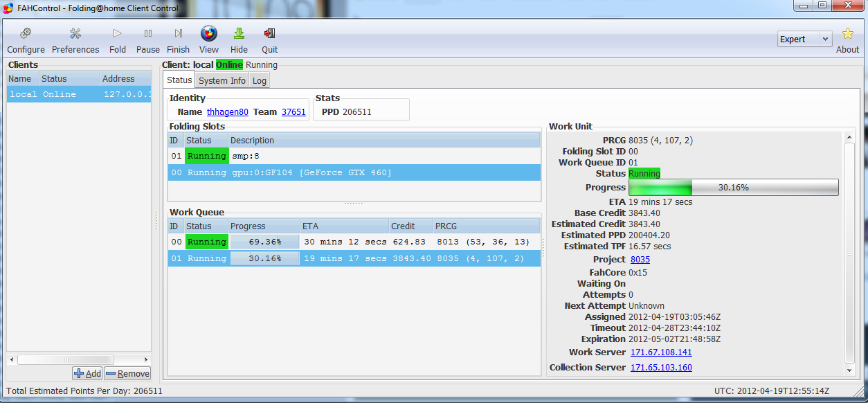The image size is (868, 403).
Task: Click the FAHControl title bar icon
Action: coord(8,8)
